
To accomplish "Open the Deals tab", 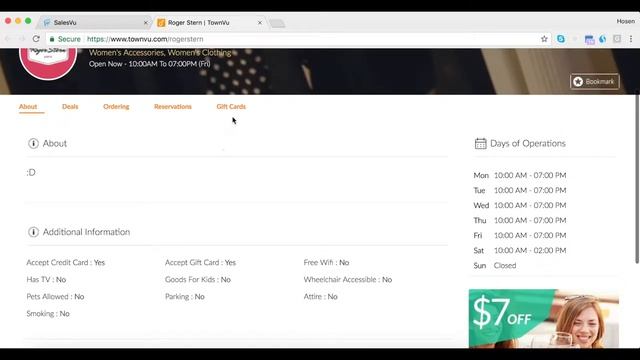I will [x=70, y=107].
